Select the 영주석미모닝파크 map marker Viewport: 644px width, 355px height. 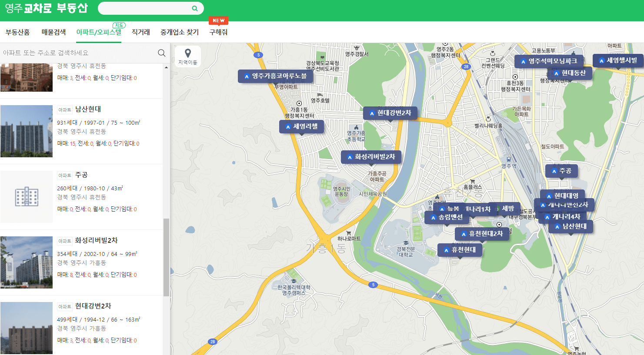(549, 61)
